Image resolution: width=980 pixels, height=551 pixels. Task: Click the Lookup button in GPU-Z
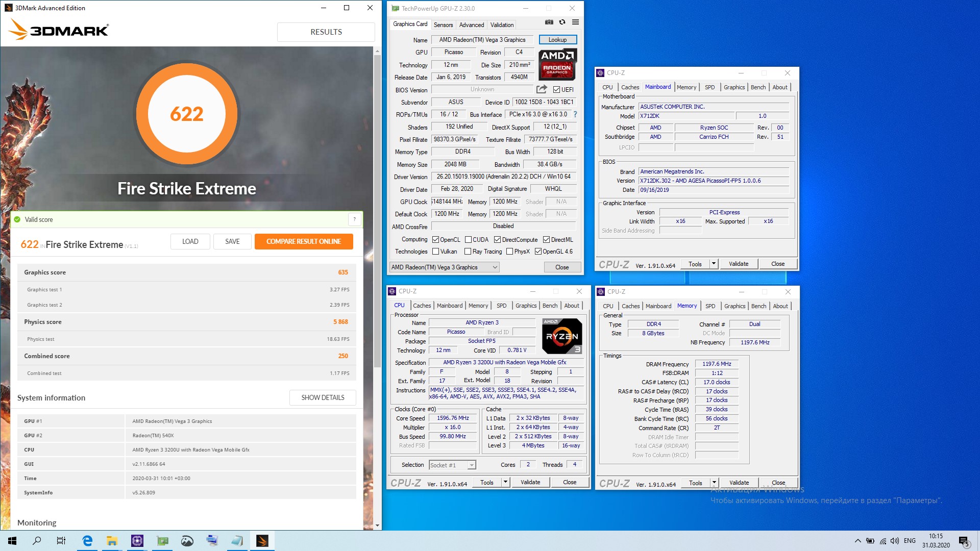[x=557, y=40]
